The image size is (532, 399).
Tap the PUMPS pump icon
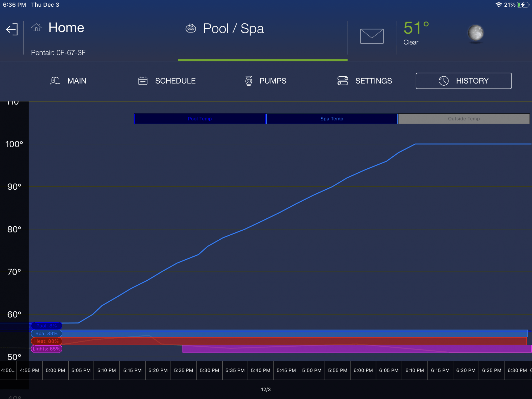click(x=249, y=81)
